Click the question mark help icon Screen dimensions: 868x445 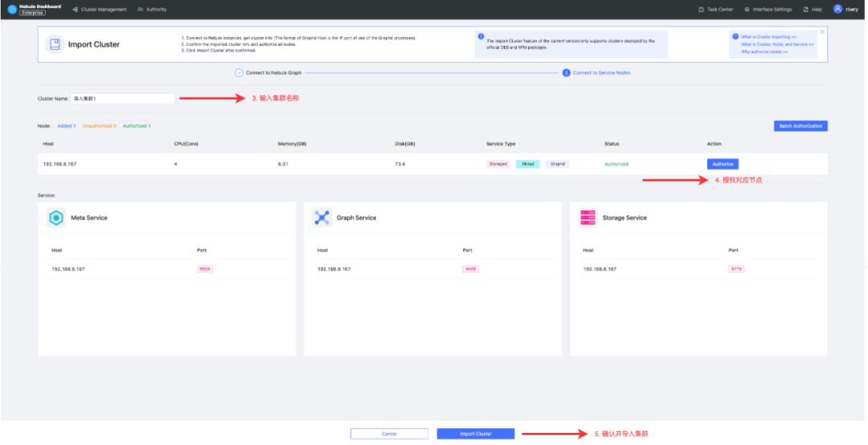point(735,36)
